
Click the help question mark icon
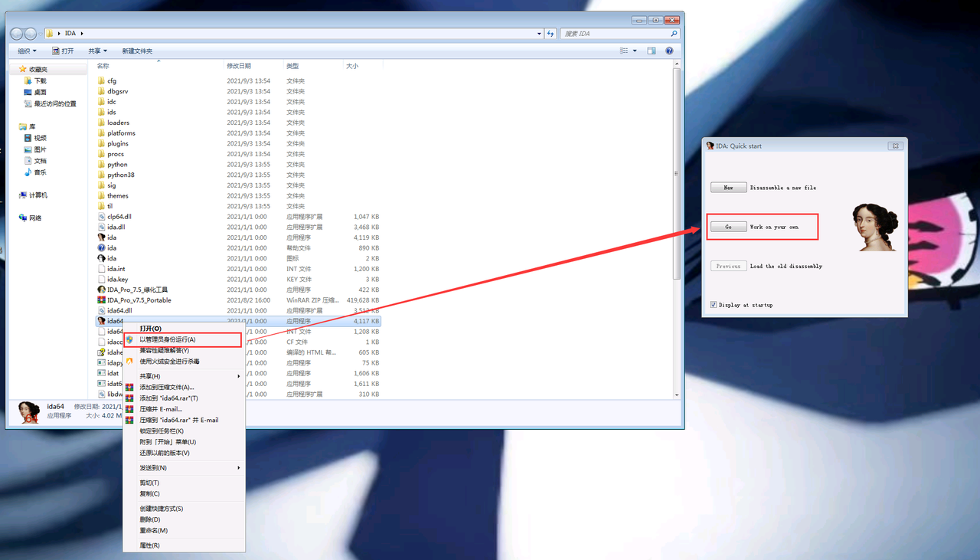669,51
